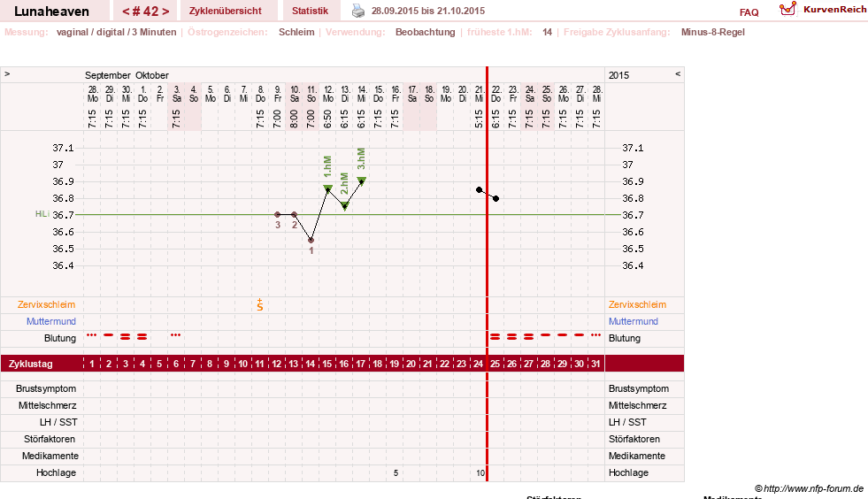
Task: Click the 1.hM green triangle marker
Action: coord(327,188)
